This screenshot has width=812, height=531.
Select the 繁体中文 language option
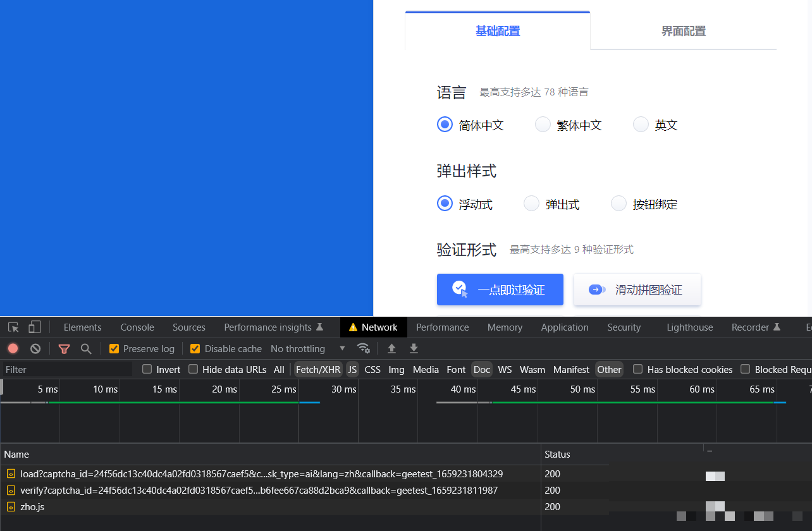click(543, 125)
